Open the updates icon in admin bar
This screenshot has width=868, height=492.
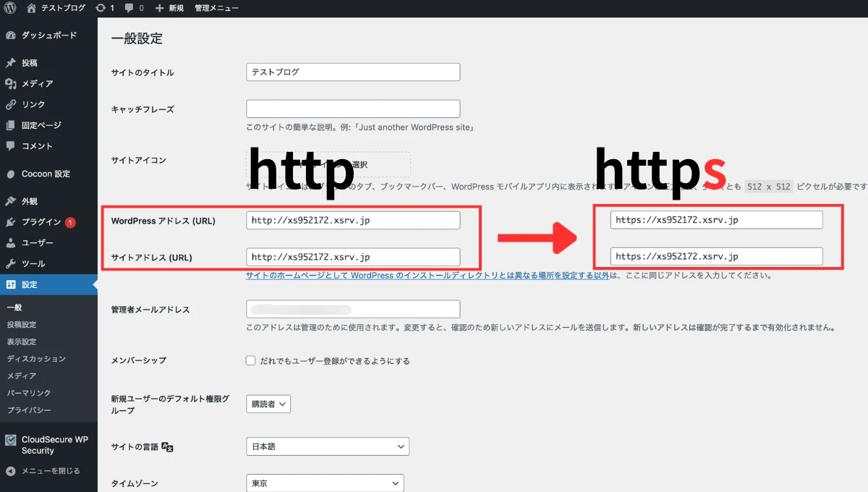point(100,8)
